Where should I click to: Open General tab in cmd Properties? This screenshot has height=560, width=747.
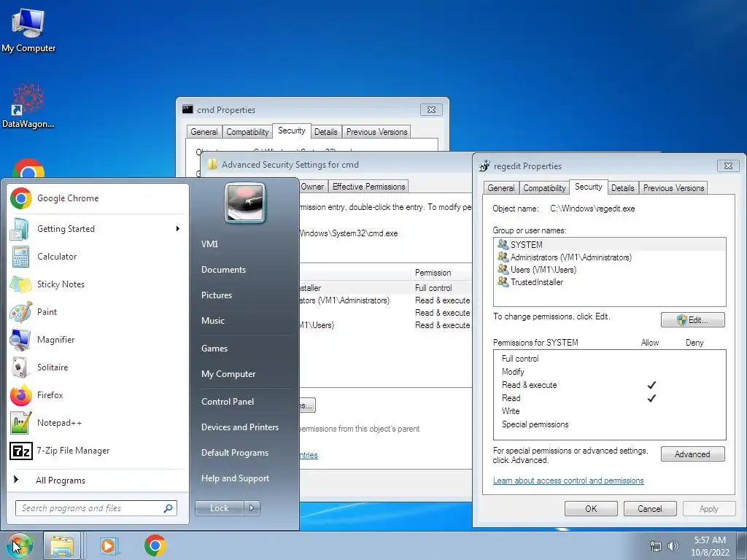tap(204, 132)
